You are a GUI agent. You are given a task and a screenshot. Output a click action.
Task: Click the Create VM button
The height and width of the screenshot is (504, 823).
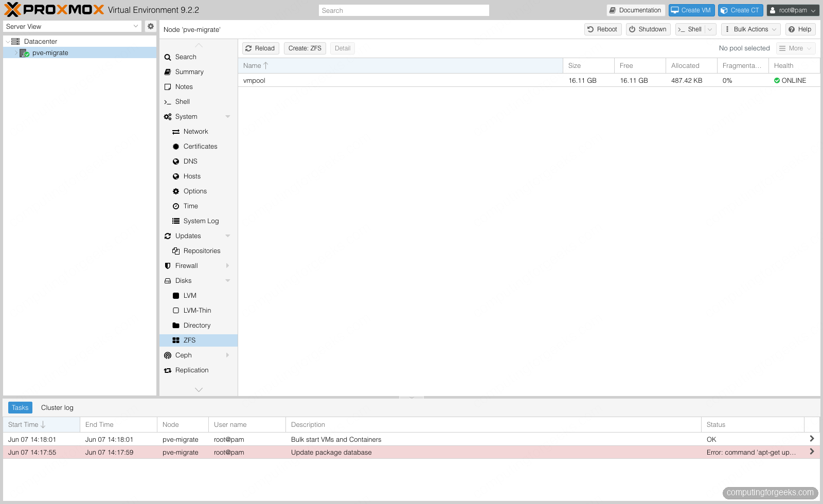tap(691, 10)
